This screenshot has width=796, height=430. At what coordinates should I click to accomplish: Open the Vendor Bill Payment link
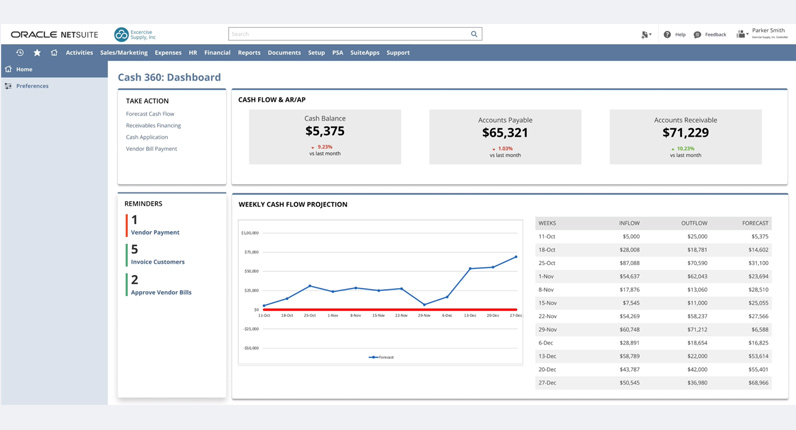(x=151, y=149)
